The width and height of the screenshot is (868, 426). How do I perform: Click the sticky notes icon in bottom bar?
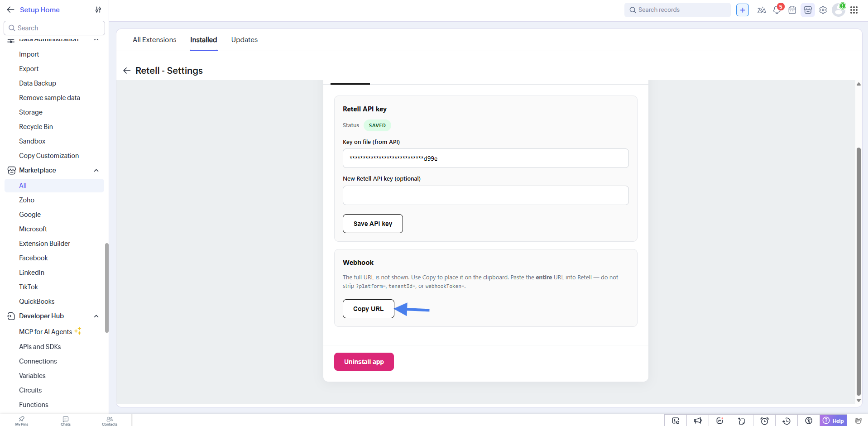point(742,421)
